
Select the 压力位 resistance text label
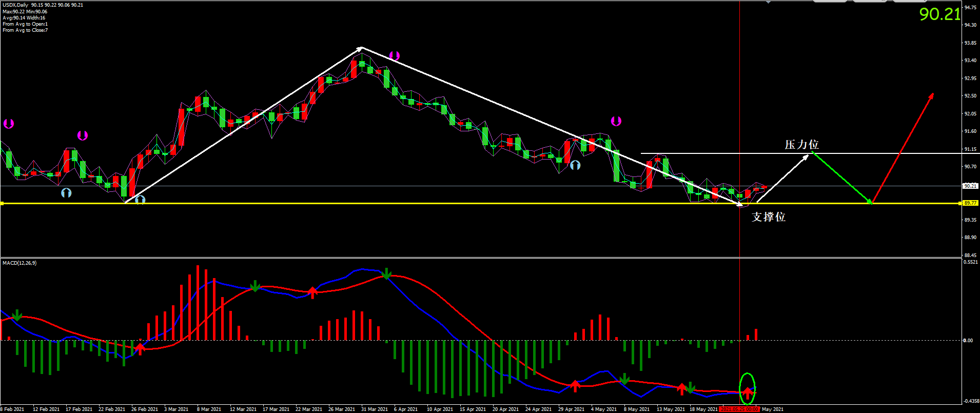801,145
